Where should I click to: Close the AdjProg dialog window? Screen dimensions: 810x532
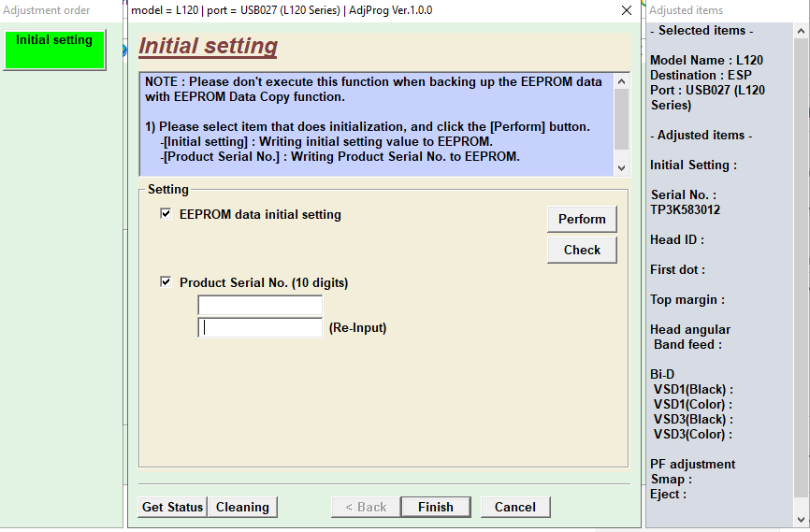[x=627, y=10]
